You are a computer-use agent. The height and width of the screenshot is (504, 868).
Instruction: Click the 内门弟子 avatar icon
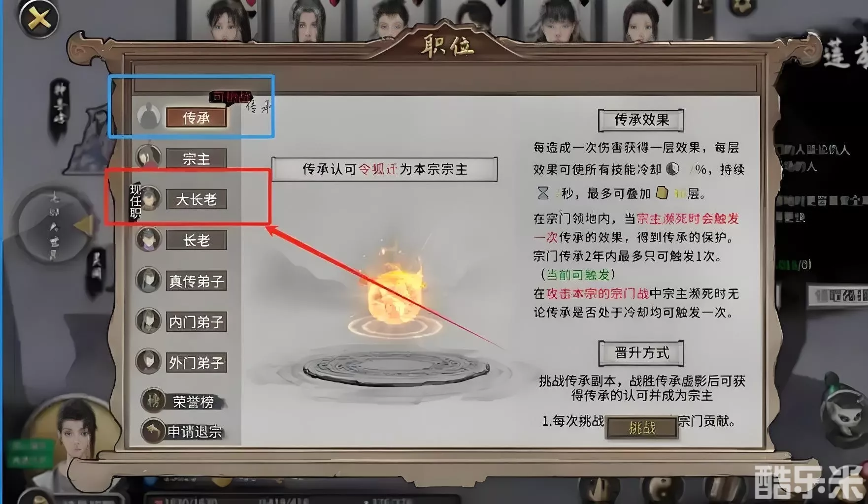click(148, 321)
